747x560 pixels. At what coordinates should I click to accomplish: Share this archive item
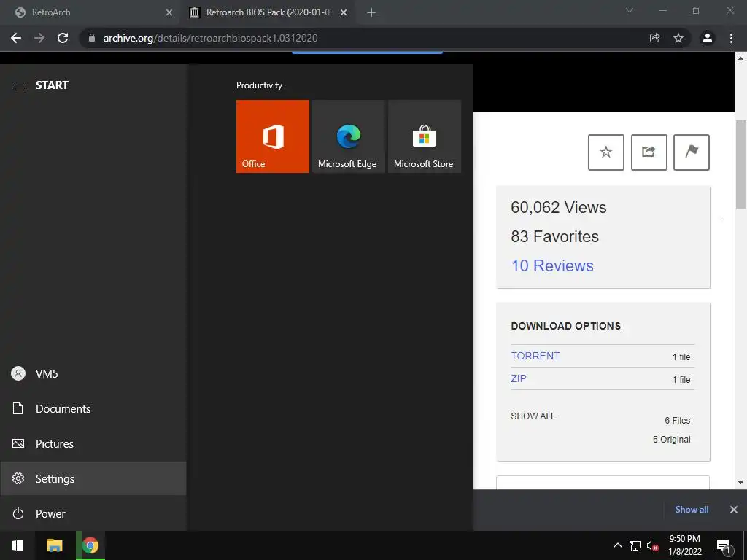649,152
